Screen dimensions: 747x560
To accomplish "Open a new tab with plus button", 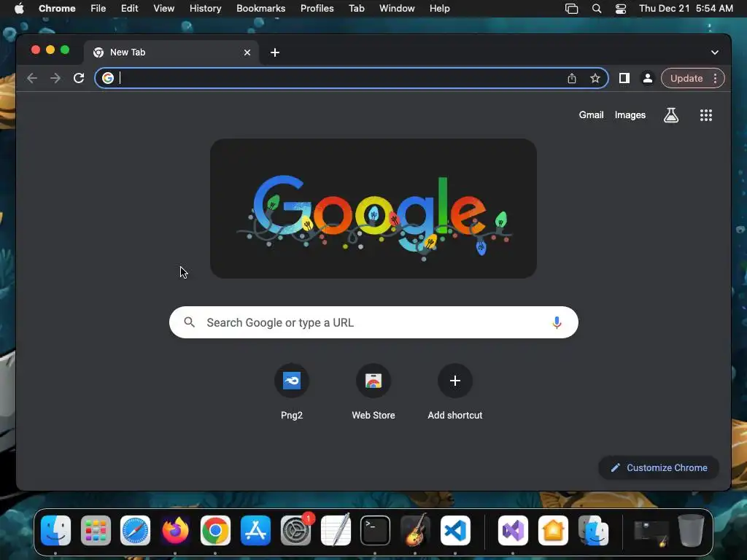I will pyautogui.click(x=275, y=52).
